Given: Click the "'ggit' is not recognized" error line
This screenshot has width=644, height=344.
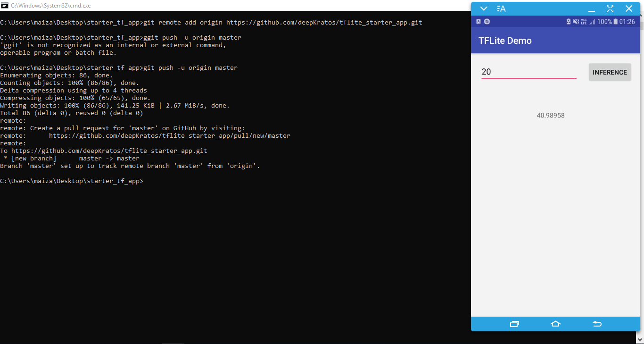Looking at the screenshot, I should click(x=113, y=45).
